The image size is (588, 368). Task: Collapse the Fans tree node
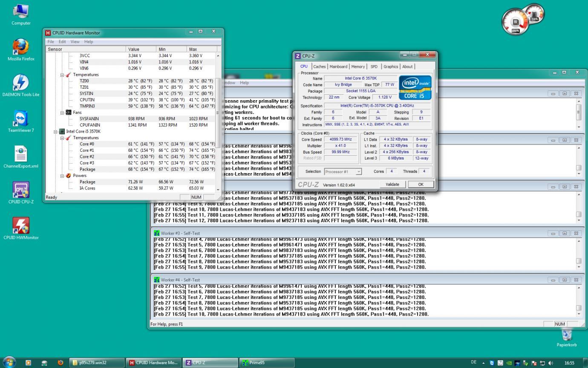click(62, 113)
